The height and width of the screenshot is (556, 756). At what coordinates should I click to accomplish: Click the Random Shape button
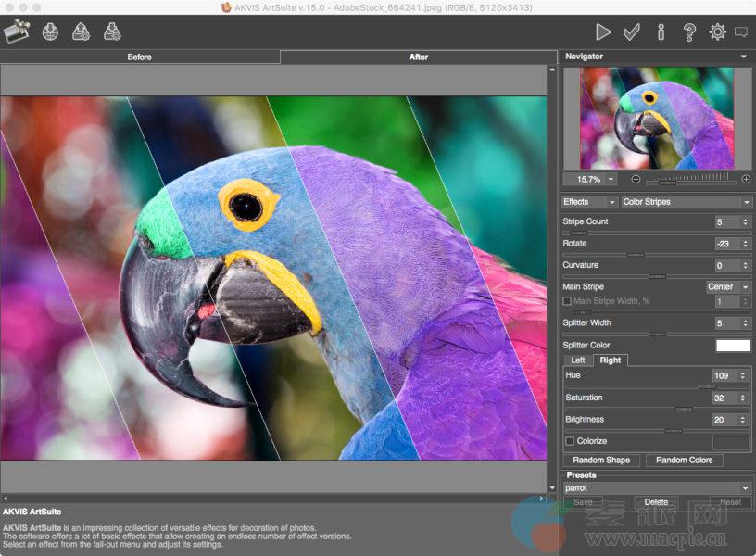pos(601,461)
